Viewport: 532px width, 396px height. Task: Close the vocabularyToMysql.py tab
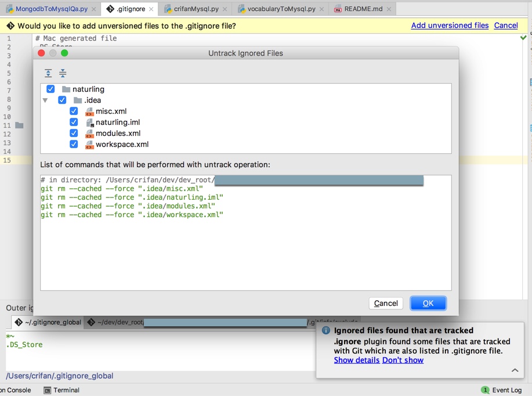[x=321, y=9]
